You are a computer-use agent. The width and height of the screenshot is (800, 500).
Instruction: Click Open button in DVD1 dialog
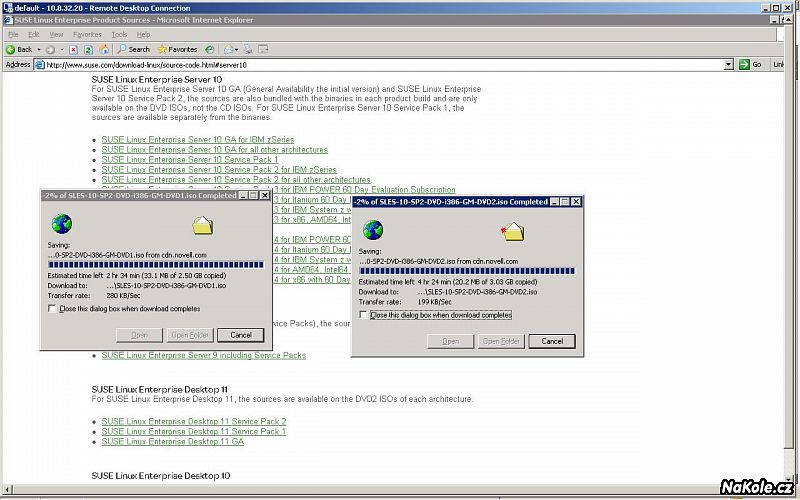[x=139, y=335]
